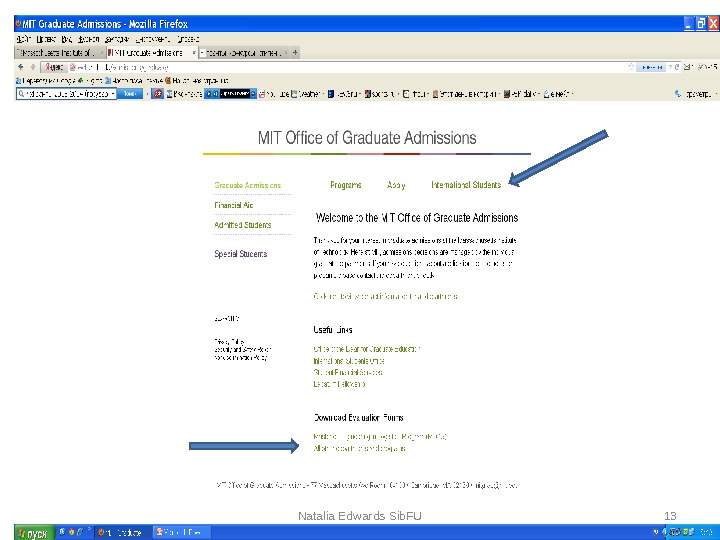720x540 pixels.
Task: Click the browser address bar URL
Action: point(122,68)
